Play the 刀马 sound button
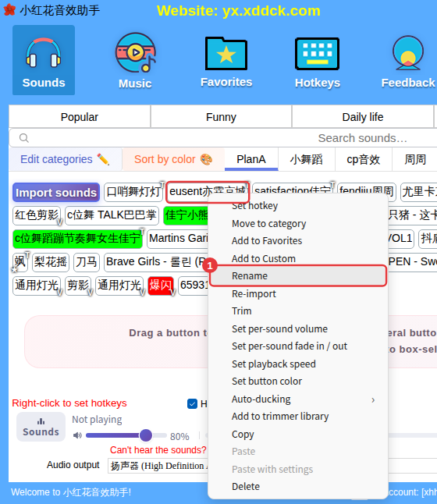The width and height of the screenshot is (437, 504). coord(87,262)
